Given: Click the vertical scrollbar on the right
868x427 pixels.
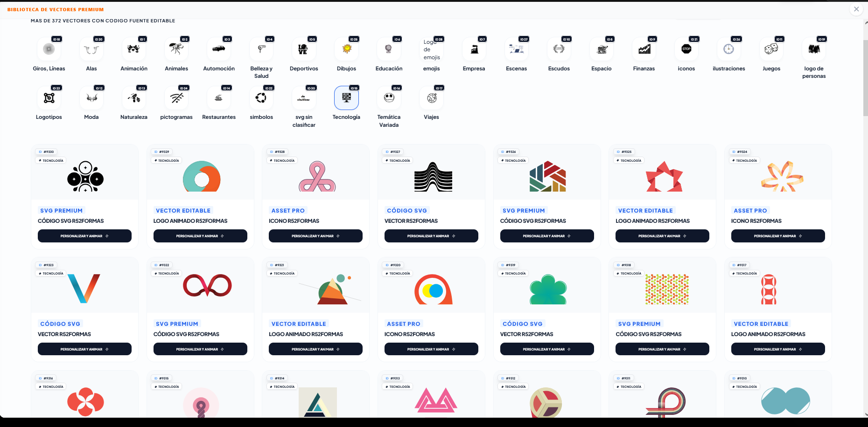Looking at the screenshot, I should (865, 79).
